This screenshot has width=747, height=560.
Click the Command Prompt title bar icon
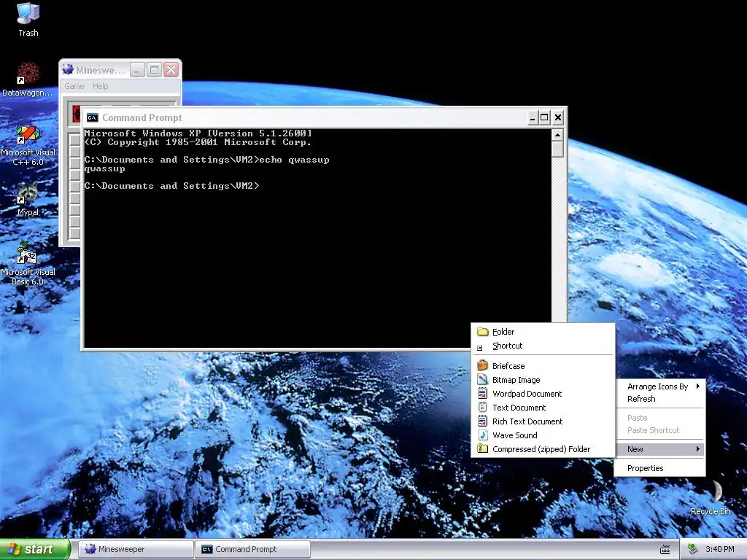tap(93, 117)
